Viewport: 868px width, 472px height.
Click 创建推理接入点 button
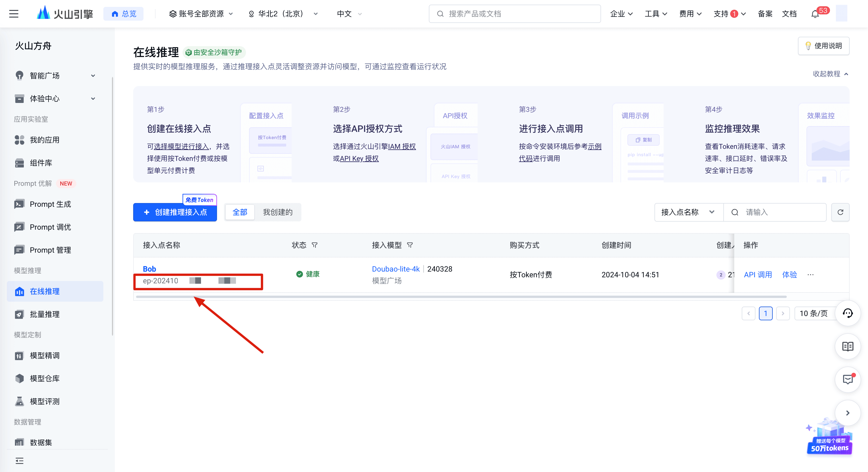[175, 212]
